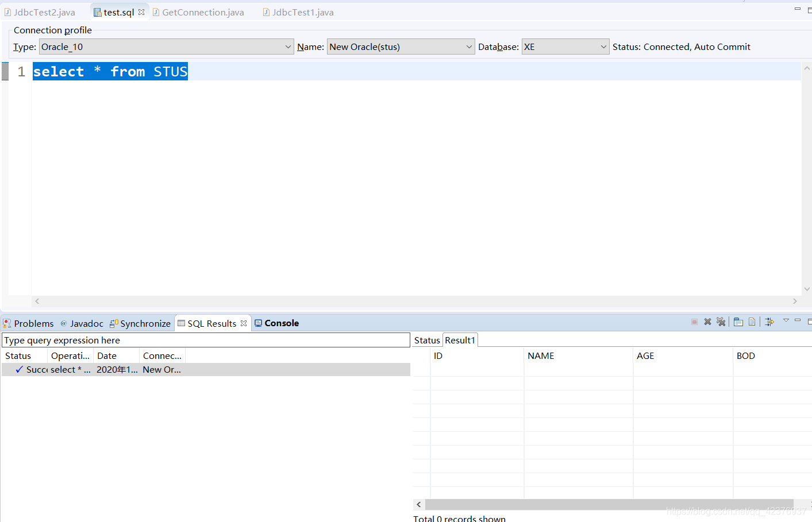This screenshot has height=522, width=812.
Task: Click the Status column header in history
Action: (x=24, y=355)
